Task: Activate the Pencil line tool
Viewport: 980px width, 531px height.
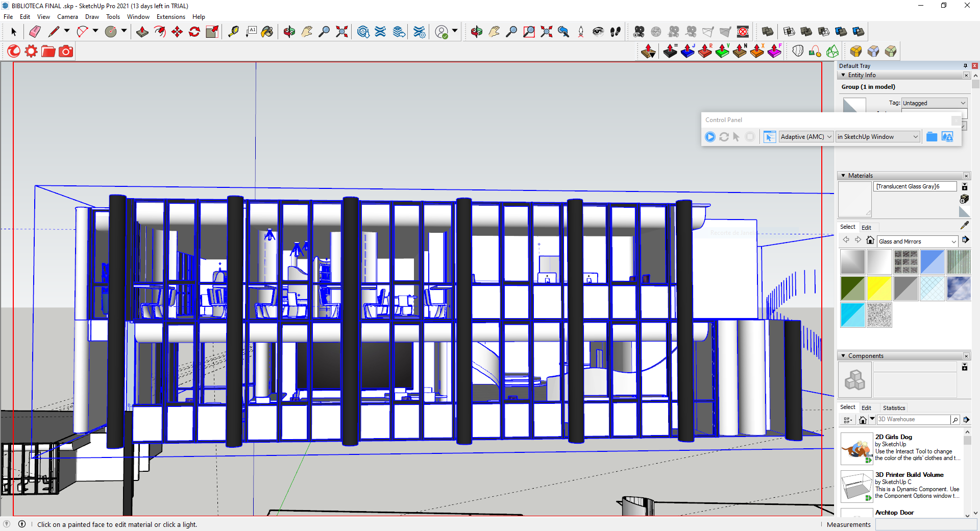Action: tap(54, 32)
